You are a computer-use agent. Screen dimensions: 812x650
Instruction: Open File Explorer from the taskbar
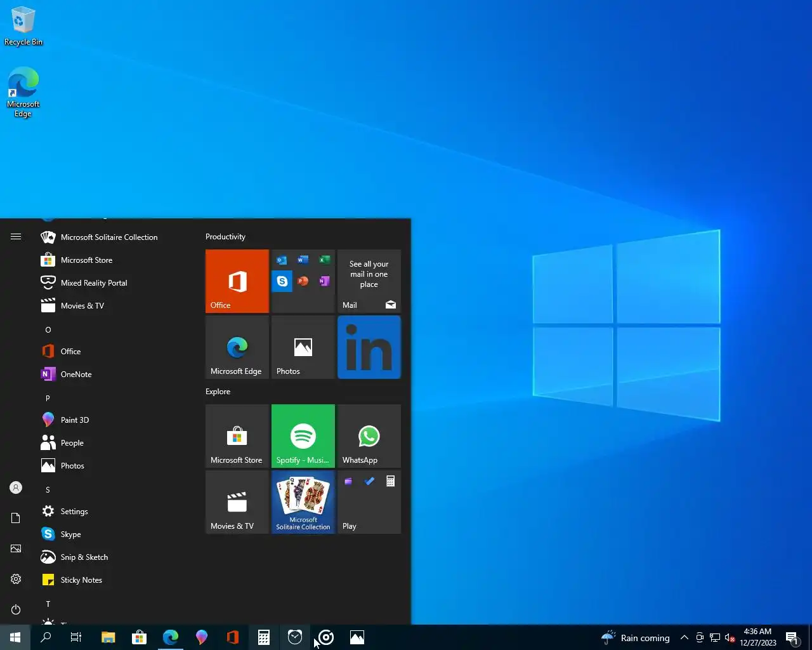click(108, 637)
